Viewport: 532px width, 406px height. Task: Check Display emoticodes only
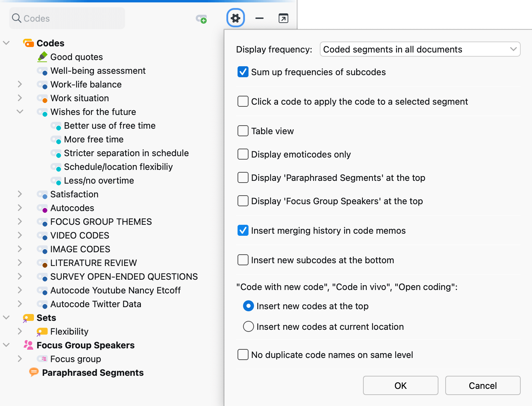click(243, 154)
